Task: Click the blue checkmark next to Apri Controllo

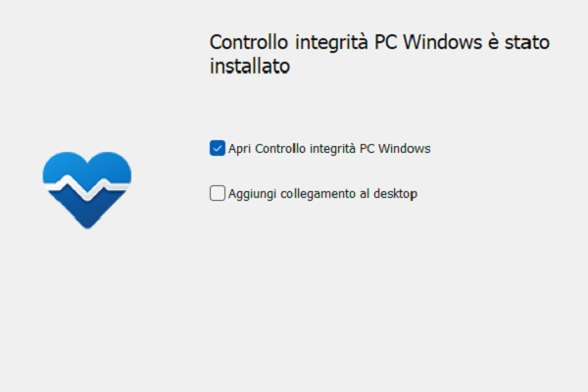Action: [218, 148]
